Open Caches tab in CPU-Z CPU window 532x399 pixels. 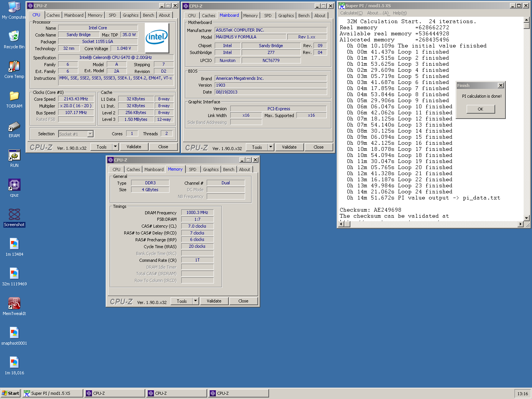(x=53, y=15)
